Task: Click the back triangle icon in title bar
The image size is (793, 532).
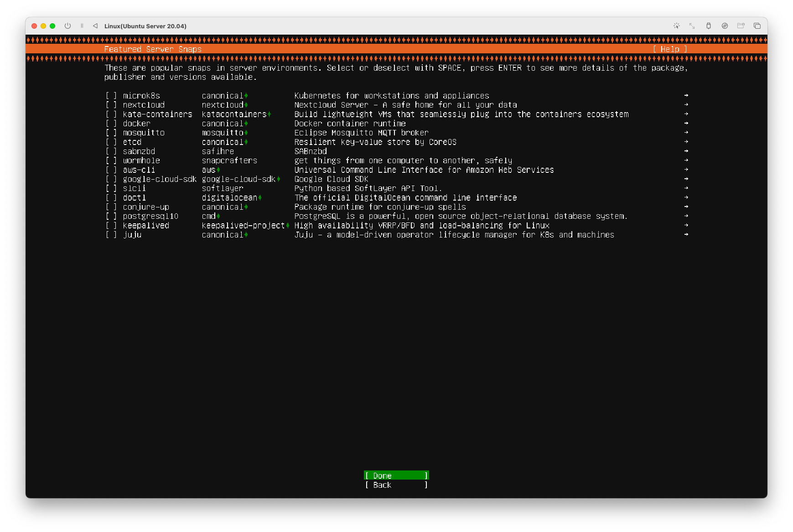Action: (95, 26)
